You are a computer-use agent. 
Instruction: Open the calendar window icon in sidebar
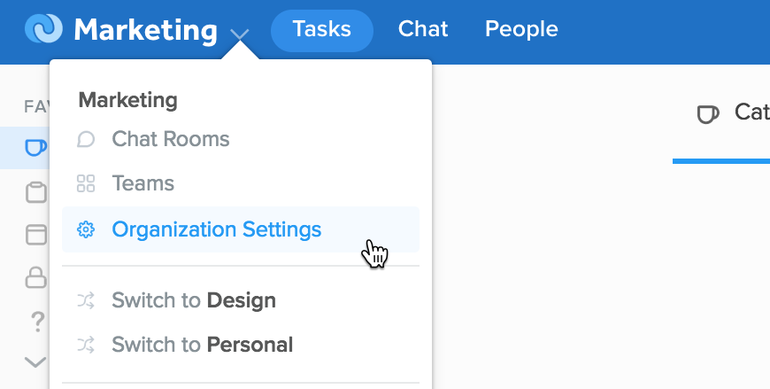pyautogui.click(x=36, y=235)
